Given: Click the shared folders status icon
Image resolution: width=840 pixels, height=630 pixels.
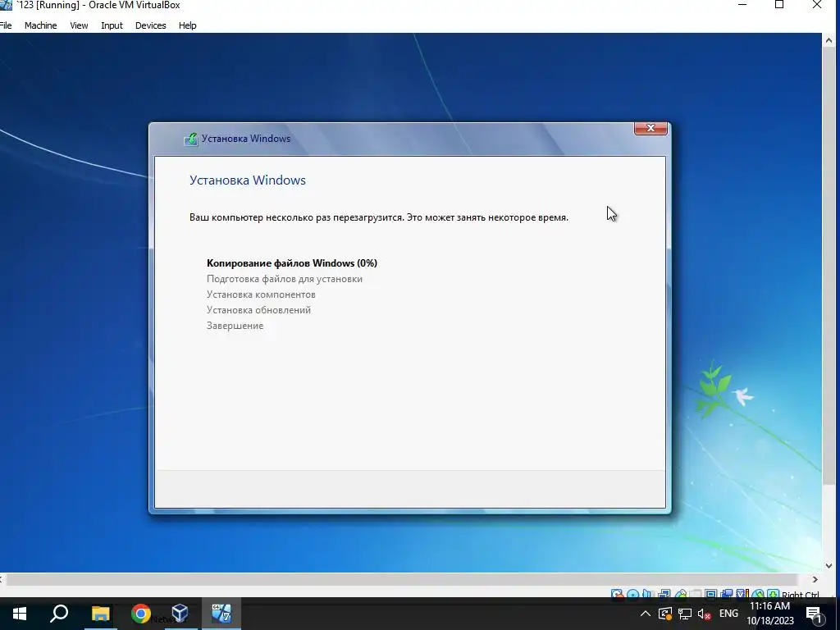Looking at the screenshot, I should click(696, 594).
